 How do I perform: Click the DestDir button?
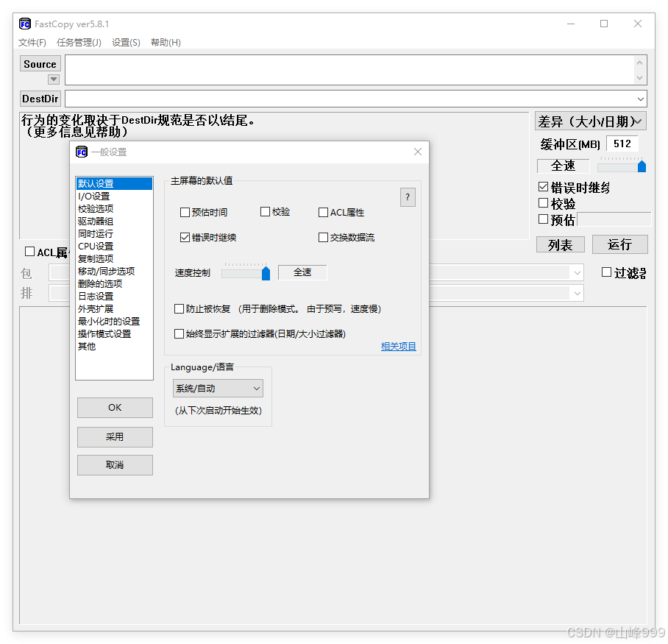click(x=40, y=99)
